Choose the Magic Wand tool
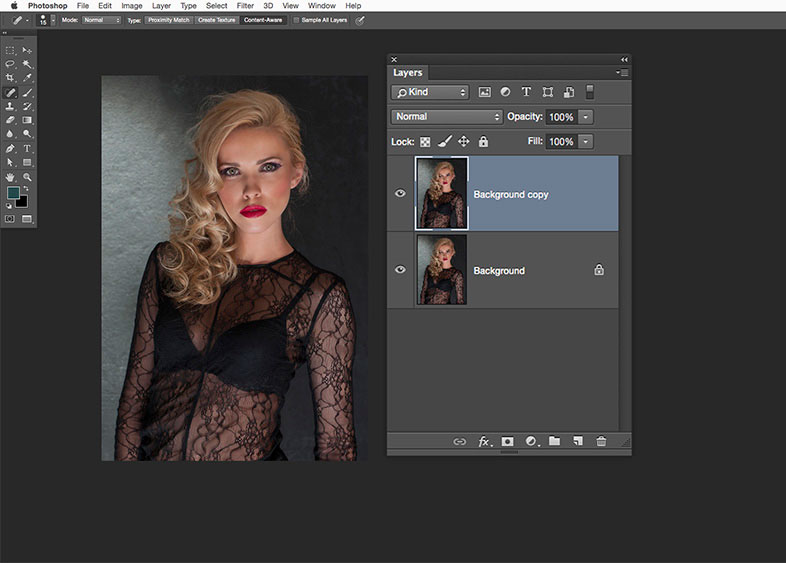 coord(28,63)
